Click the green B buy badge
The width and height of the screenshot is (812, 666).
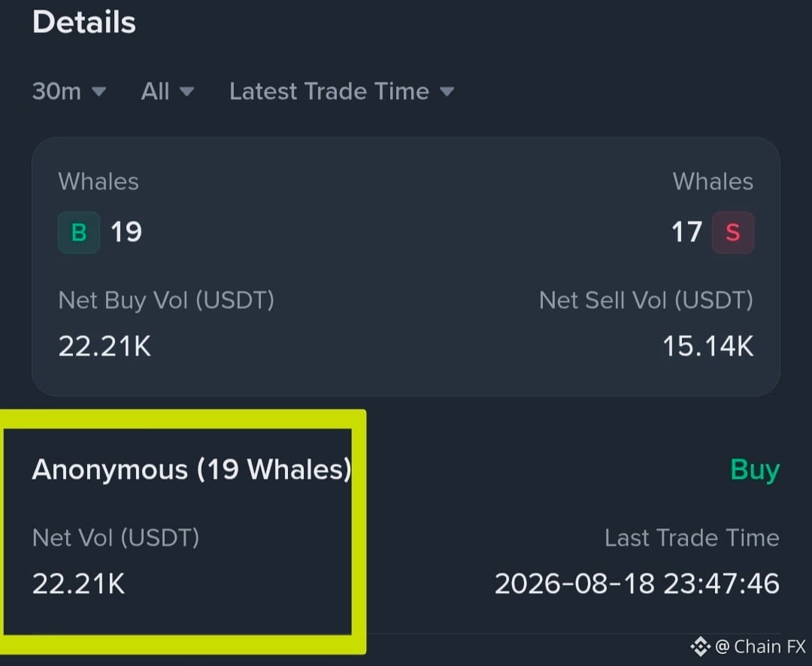click(79, 232)
